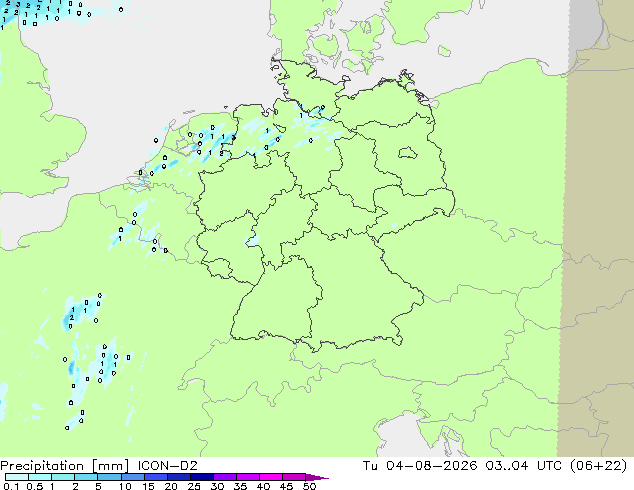Click legend value '45'
The width and height of the screenshot is (634, 490).
click(x=286, y=486)
